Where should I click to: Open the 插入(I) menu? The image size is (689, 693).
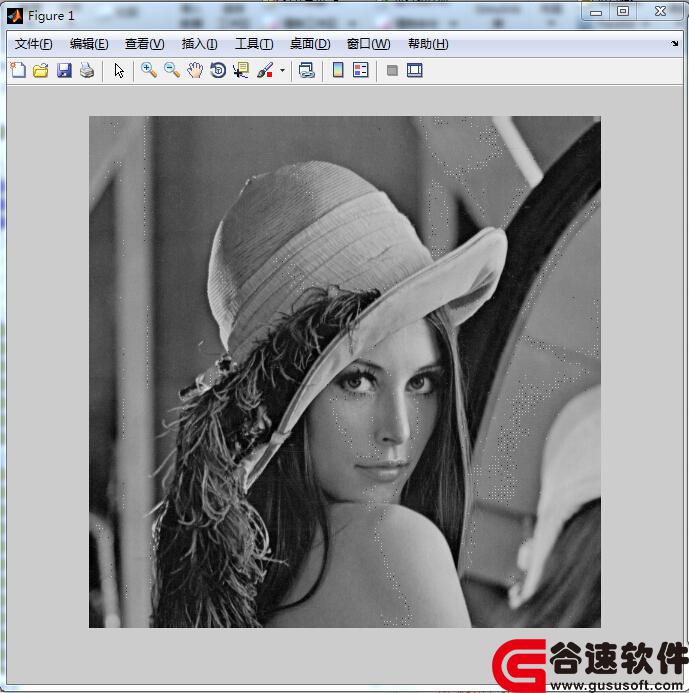pyautogui.click(x=199, y=44)
